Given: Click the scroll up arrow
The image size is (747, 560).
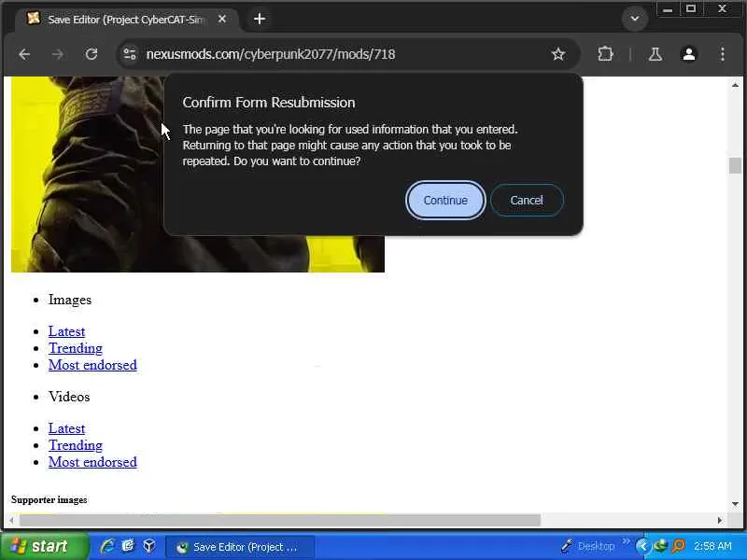Looking at the screenshot, I should pos(735,85).
